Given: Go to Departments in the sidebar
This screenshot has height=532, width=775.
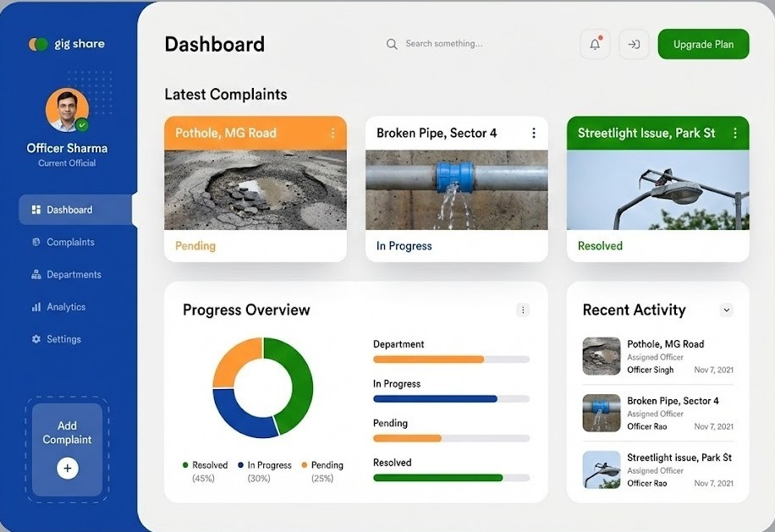Looking at the screenshot, I should (74, 275).
